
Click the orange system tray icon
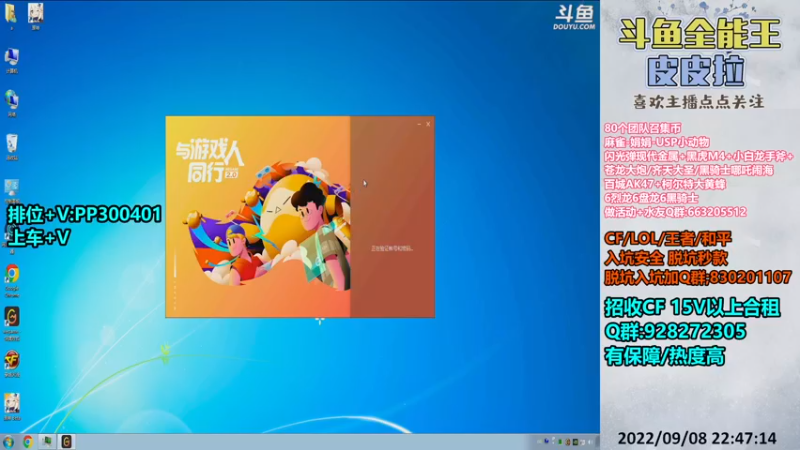point(568,442)
